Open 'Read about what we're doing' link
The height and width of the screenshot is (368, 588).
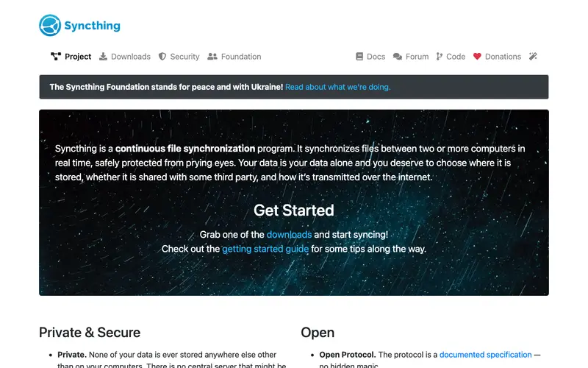click(338, 87)
